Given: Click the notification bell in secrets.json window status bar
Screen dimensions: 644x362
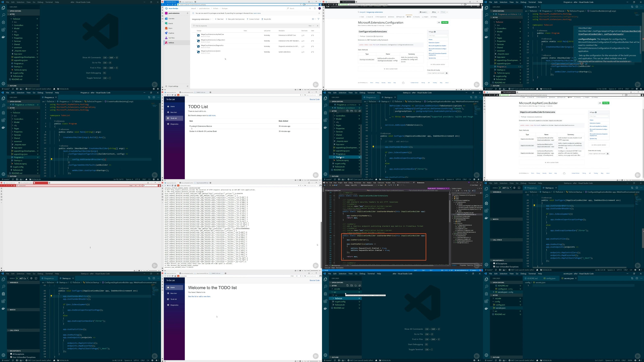Looking at the screenshot, I should (640, 361).
